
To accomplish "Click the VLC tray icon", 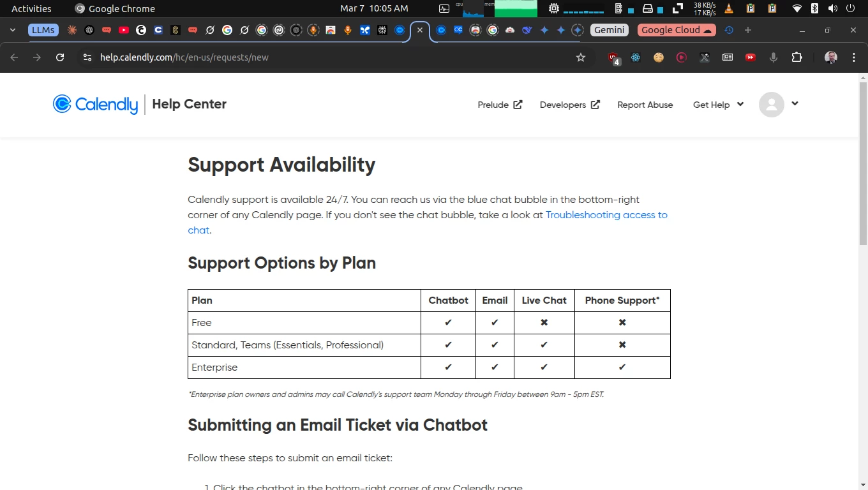I will [x=729, y=8].
